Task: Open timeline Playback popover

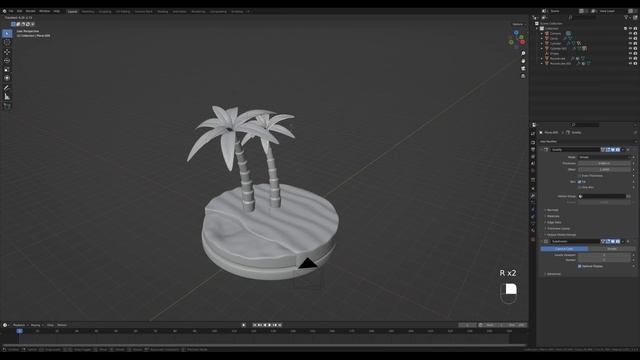Action: 19,325
